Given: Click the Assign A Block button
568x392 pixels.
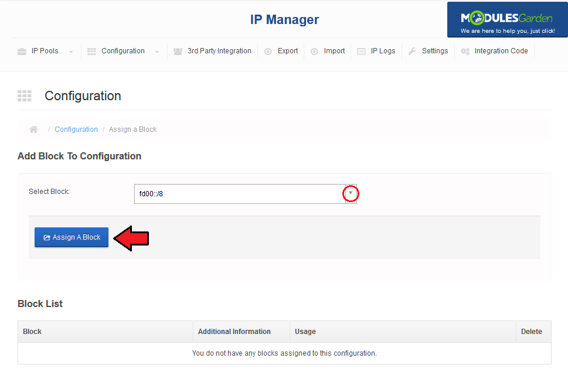Looking at the screenshot, I should pos(72,237).
